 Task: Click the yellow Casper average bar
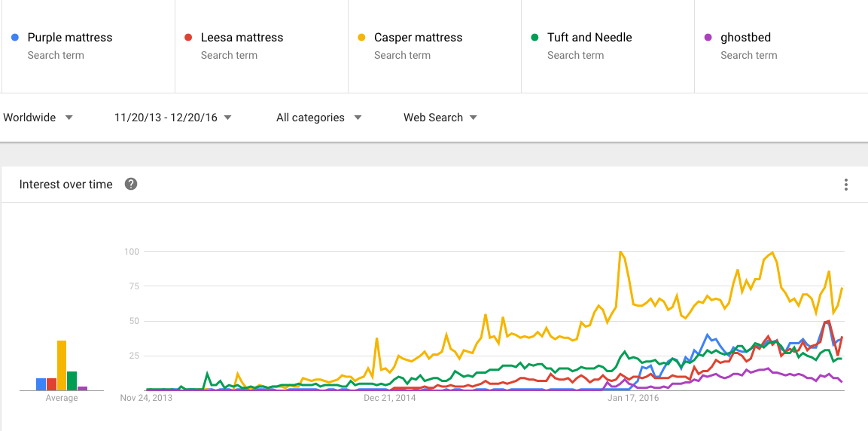pos(62,365)
